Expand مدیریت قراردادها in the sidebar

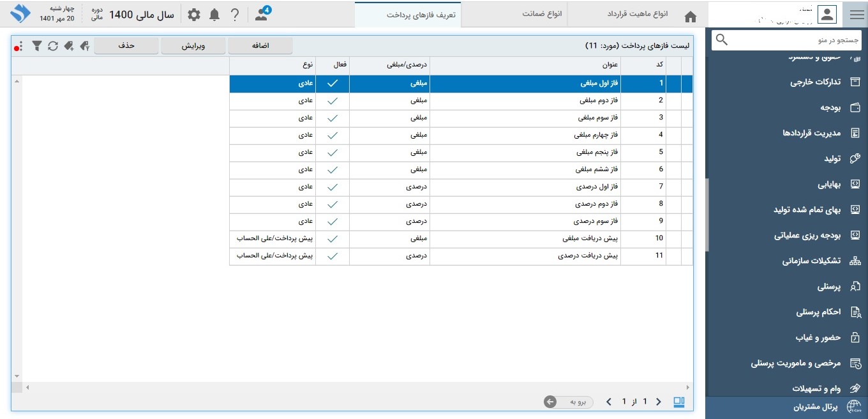point(811,133)
